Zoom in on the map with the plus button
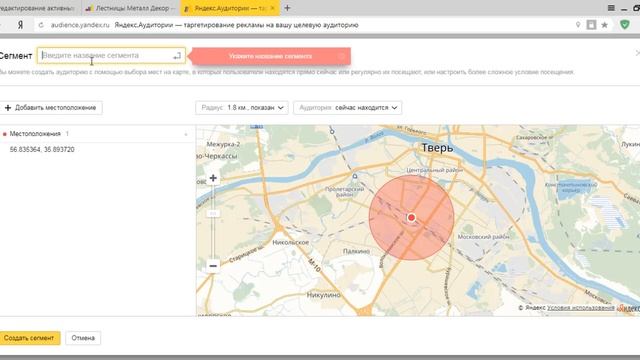This screenshot has width=640, height=360. (x=213, y=178)
